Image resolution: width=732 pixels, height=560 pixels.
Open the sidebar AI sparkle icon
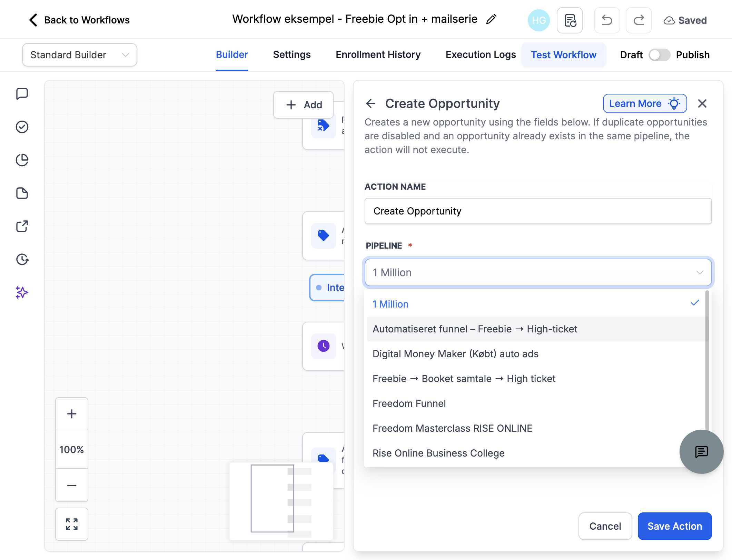coord(22,292)
